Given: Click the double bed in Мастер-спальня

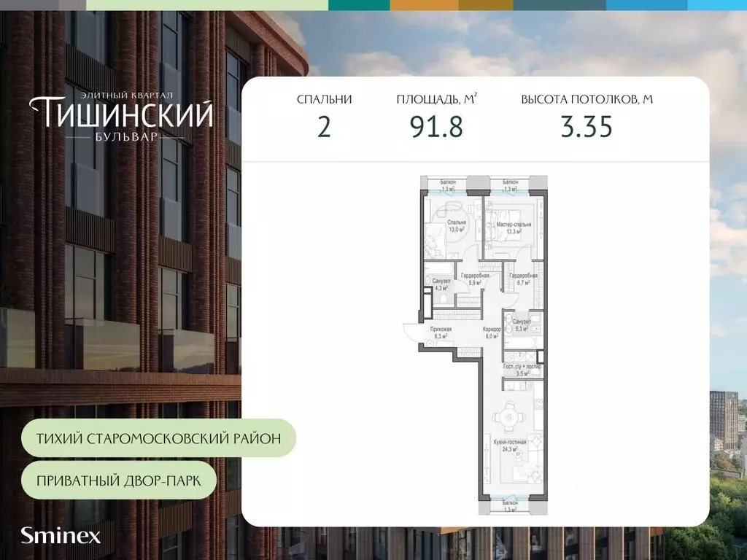Looking at the screenshot, I should click(502, 226).
